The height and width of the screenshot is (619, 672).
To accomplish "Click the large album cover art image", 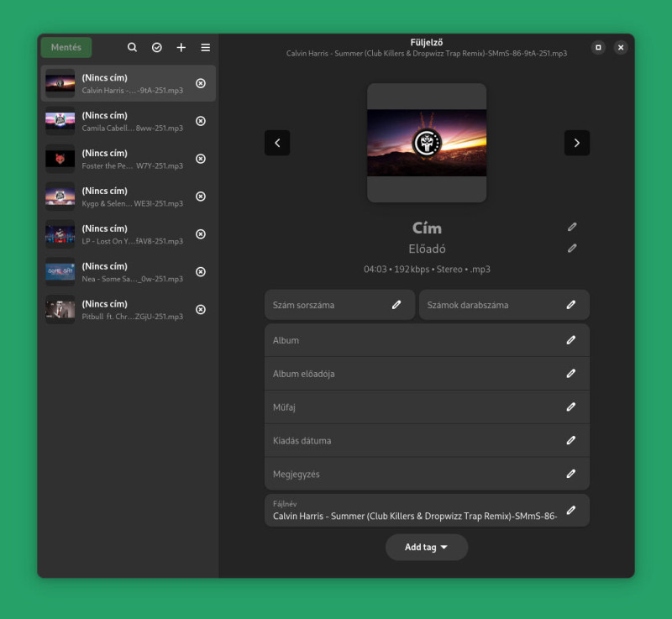I will click(x=427, y=143).
